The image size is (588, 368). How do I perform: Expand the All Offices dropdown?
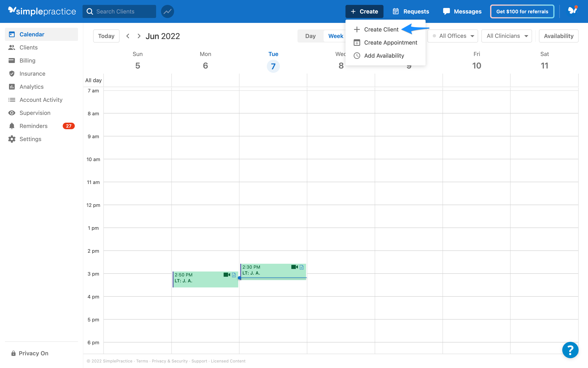pyautogui.click(x=453, y=36)
